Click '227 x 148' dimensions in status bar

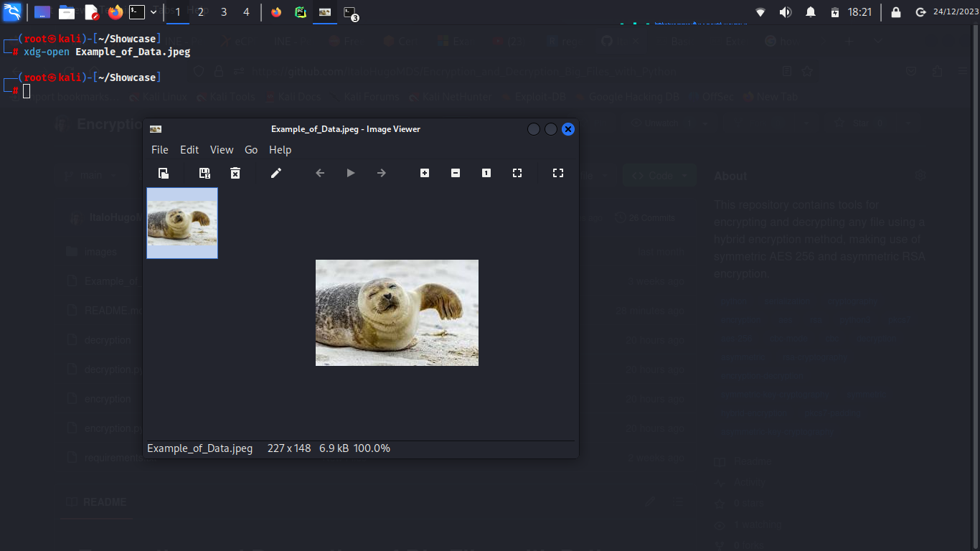tap(289, 448)
